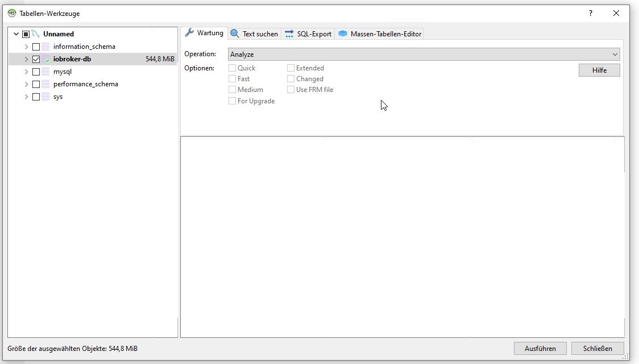Image resolution: width=639 pixels, height=364 pixels.
Task: Check the sys database checkbox
Action: click(36, 97)
